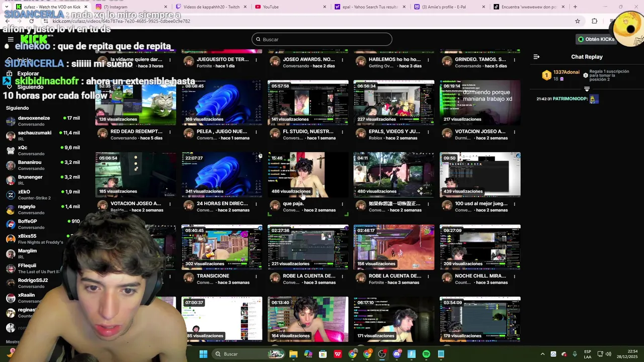Image resolution: width=644 pixels, height=362 pixels.
Task: Collapse the Chat Replay panel icon
Action: click(x=536, y=57)
